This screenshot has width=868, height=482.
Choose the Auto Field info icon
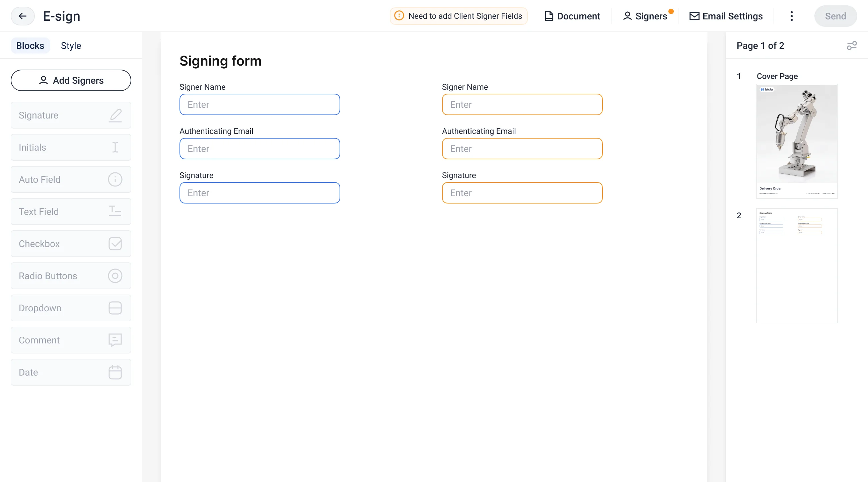tap(115, 179)
